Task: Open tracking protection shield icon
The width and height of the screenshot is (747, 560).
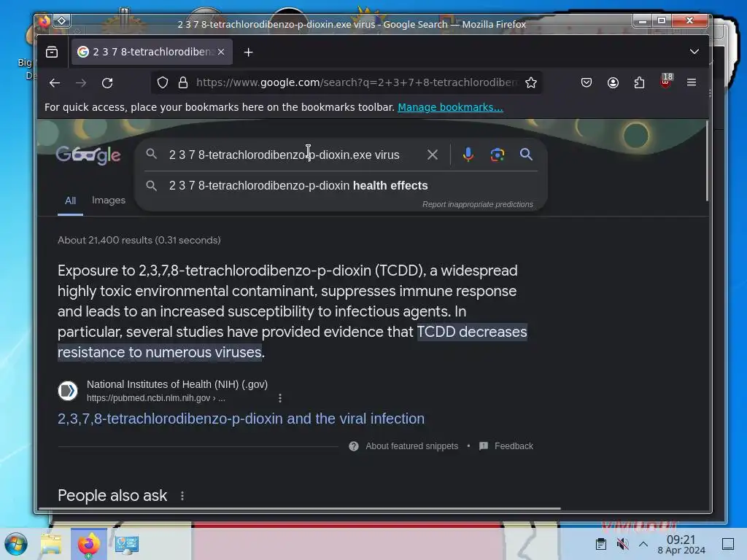Action: [x=163, y=82]
